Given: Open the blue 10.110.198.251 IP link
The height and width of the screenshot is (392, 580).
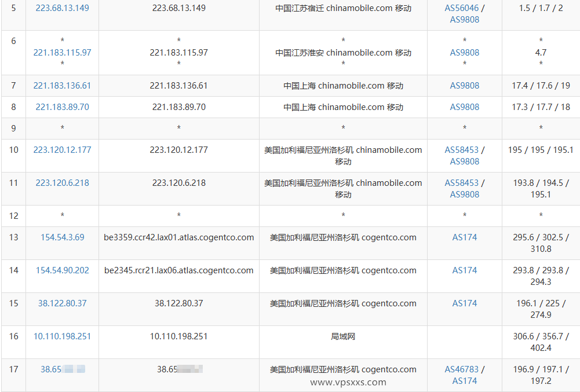Looking at the screenshot, I should tap(62, 336).
